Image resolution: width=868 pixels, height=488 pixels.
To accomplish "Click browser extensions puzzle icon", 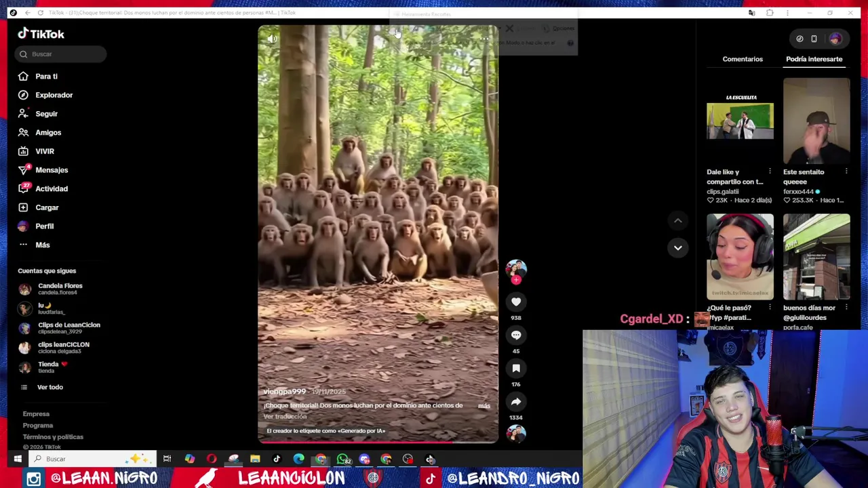I will pos(770,13).
